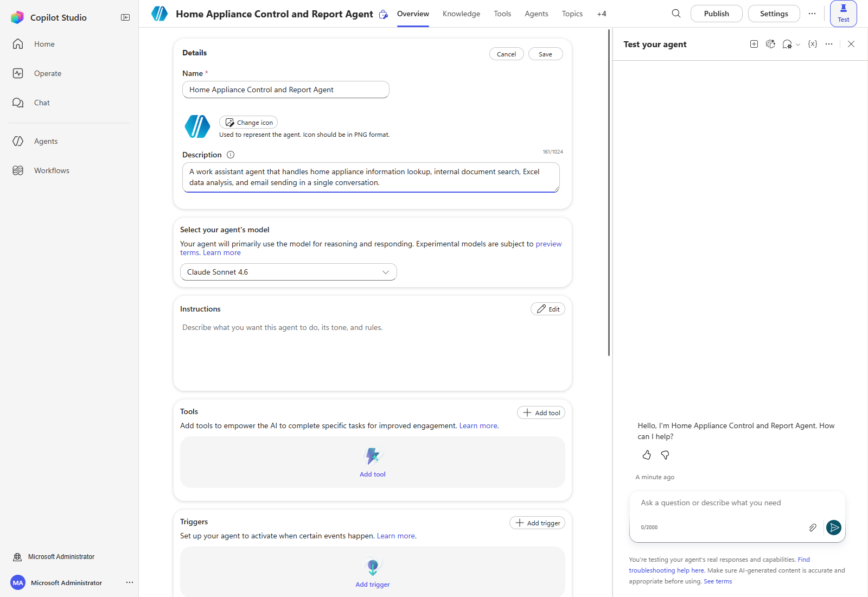Switch to the Tools tab
This screenshot has width=868, height=597.
coord(502,14)
